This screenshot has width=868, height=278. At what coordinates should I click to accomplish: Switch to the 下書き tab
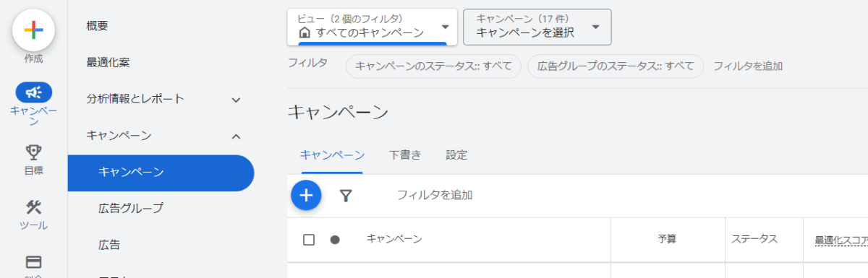(x=405, y=155)
